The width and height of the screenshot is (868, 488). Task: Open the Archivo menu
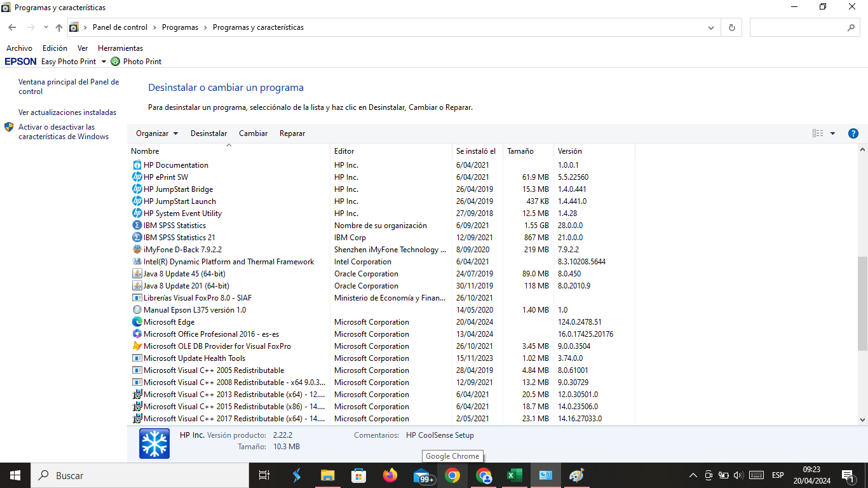point(19,48)
